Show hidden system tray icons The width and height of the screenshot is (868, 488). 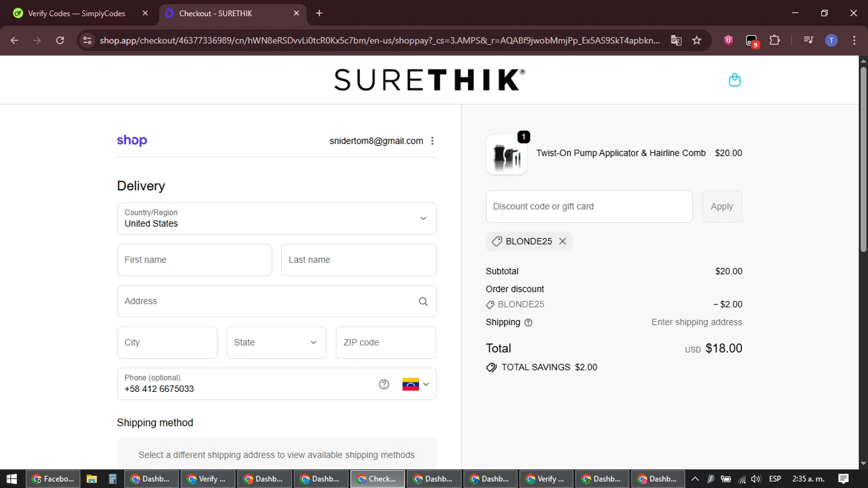(695, 479)
